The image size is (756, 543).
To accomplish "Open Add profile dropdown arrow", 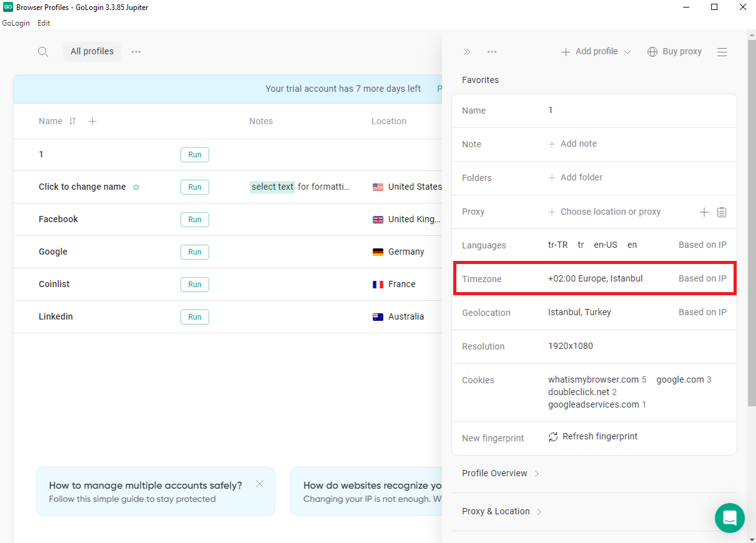I will tap(627, 52).
